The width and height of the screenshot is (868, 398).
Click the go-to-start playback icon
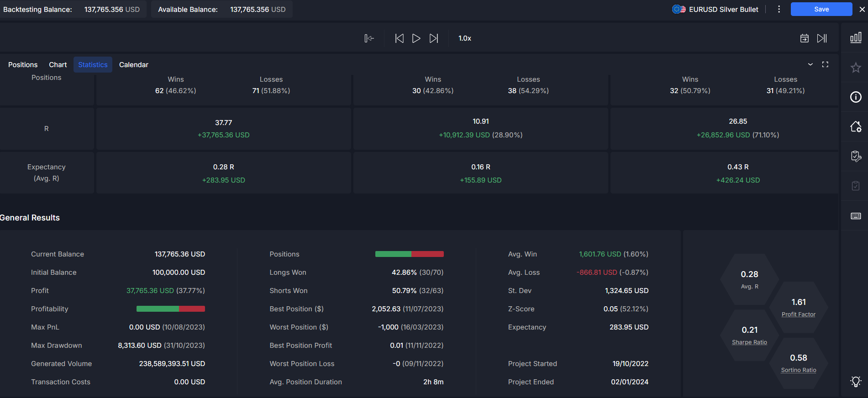[369, 38]
